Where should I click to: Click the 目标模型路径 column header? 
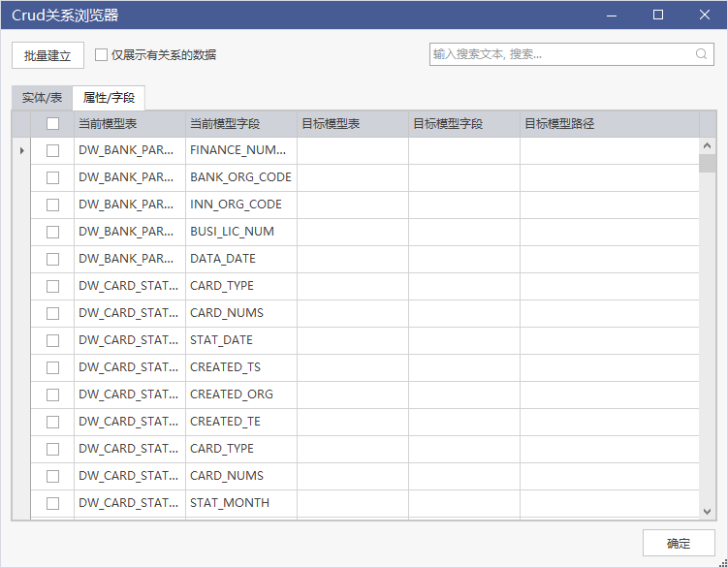[609, 124]
